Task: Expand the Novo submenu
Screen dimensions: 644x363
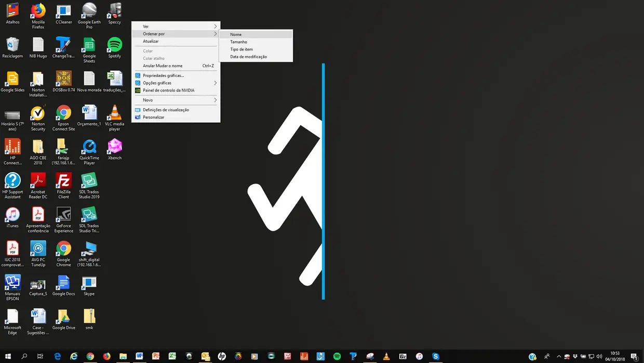Action: tap(176, 100)
